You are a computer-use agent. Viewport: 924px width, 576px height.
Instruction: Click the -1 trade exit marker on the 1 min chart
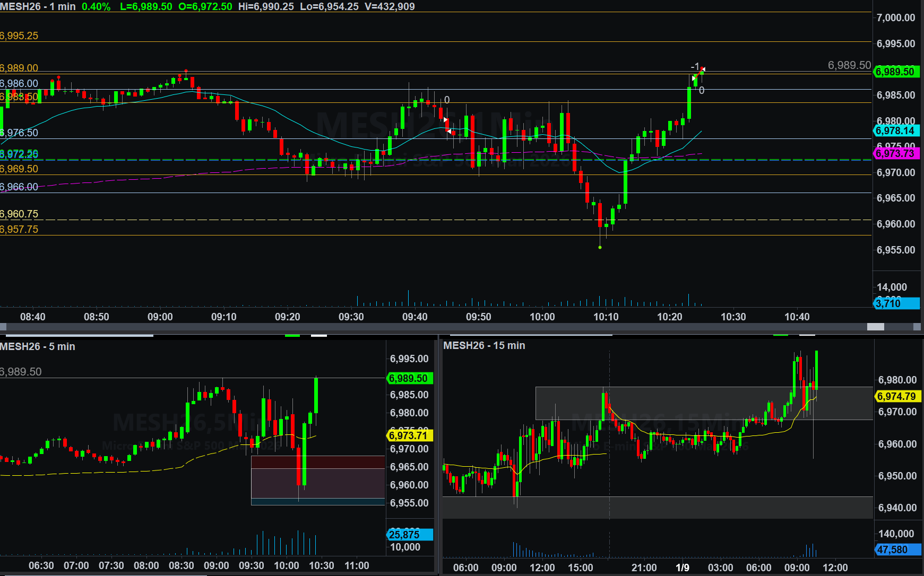pyautogui.click(x=695, y=67)
